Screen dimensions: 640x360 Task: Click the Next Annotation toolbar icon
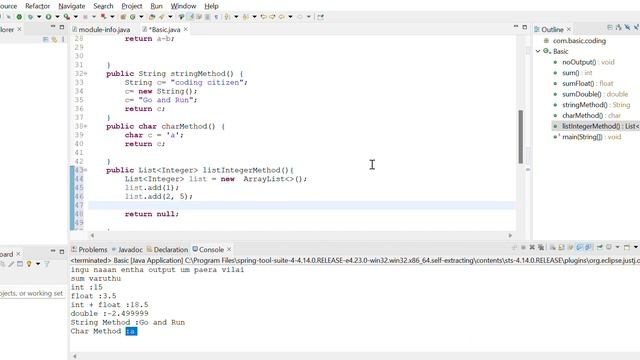[227, 17]
